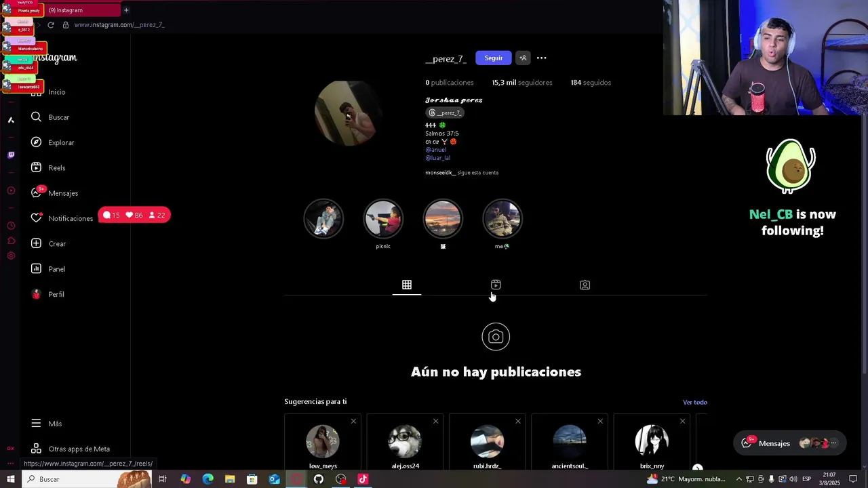Open File Explorer from taskbar
The image size is (868, 488).
(x=230, y=479)
